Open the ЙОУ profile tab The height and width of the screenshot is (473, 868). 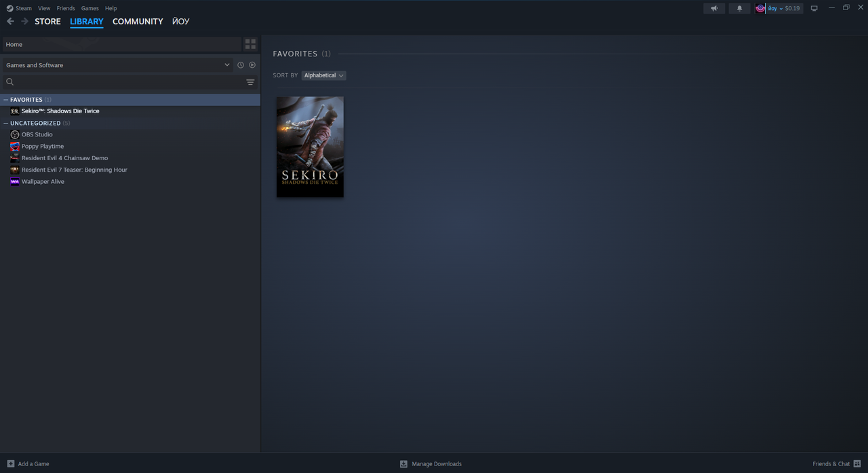(x=180, y=21)
